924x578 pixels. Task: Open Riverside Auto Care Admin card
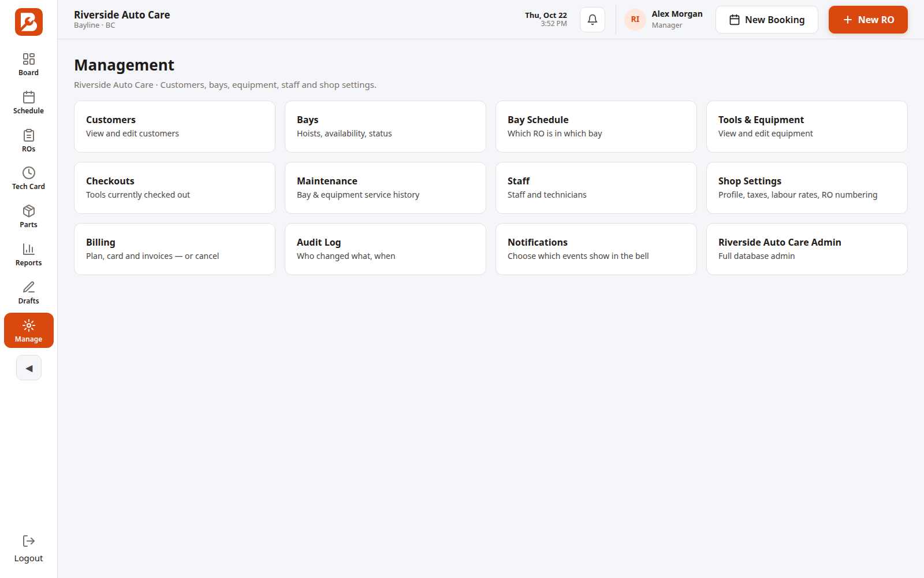coord(807,249)
